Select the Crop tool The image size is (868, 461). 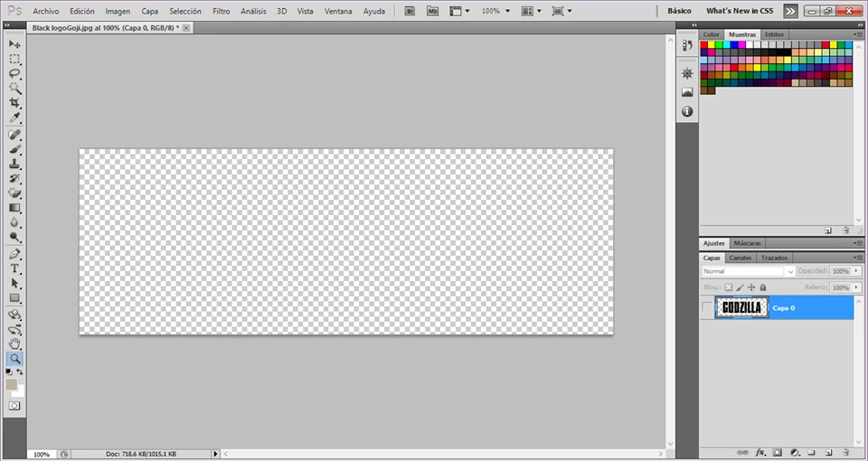click(14, 103)
